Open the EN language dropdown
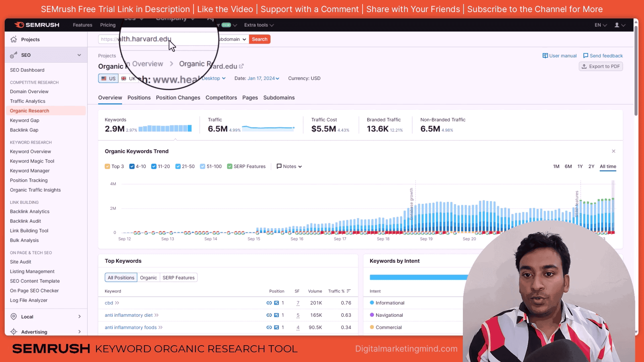Screen dimensions: 644x362 point(600,25)
